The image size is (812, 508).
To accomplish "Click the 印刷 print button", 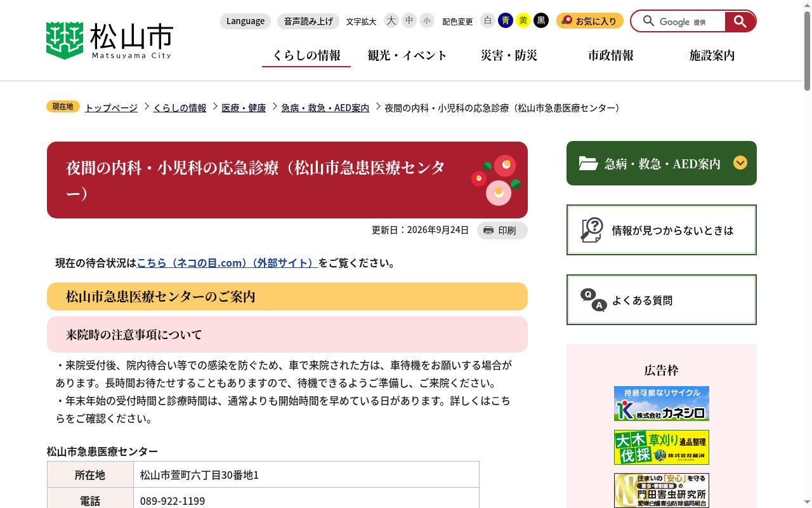I will 502,231.
